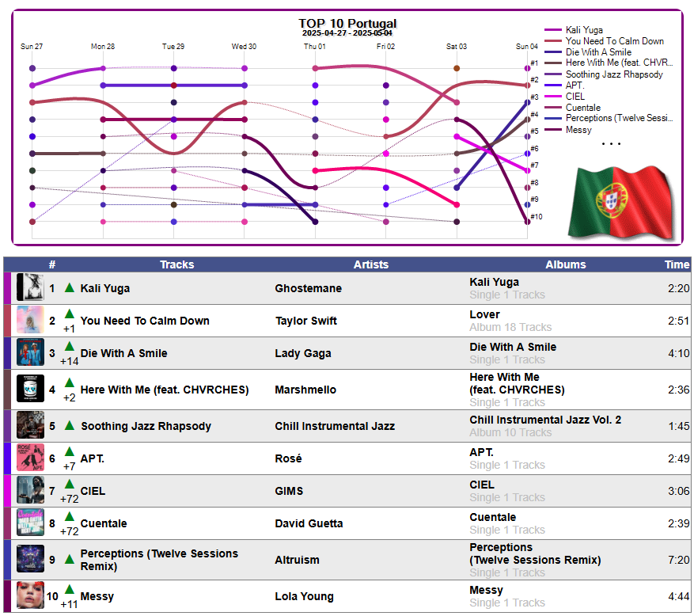The image size is (694, 616).
Task: Open the Kali Yuga album cover thumbnail
Action: (x=30, y=288)
